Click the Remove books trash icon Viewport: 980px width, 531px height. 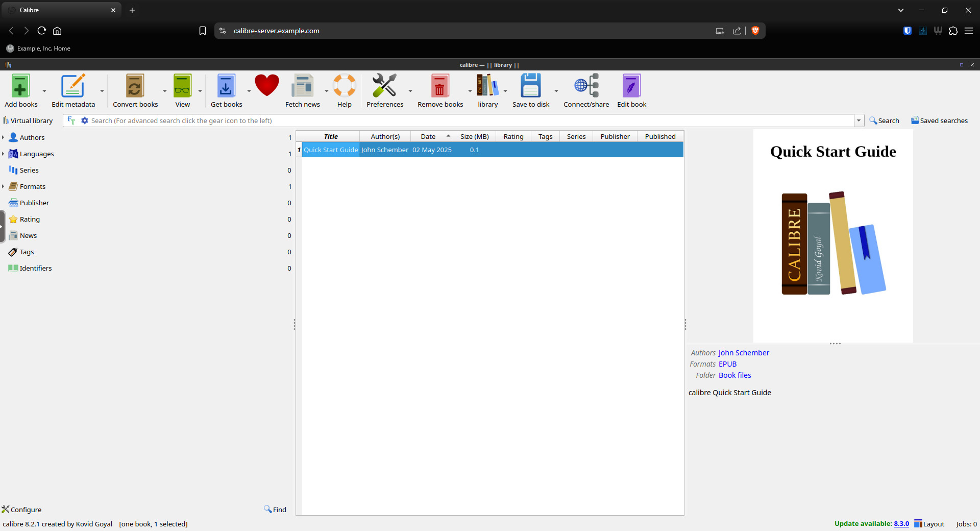tap(439, 87)
